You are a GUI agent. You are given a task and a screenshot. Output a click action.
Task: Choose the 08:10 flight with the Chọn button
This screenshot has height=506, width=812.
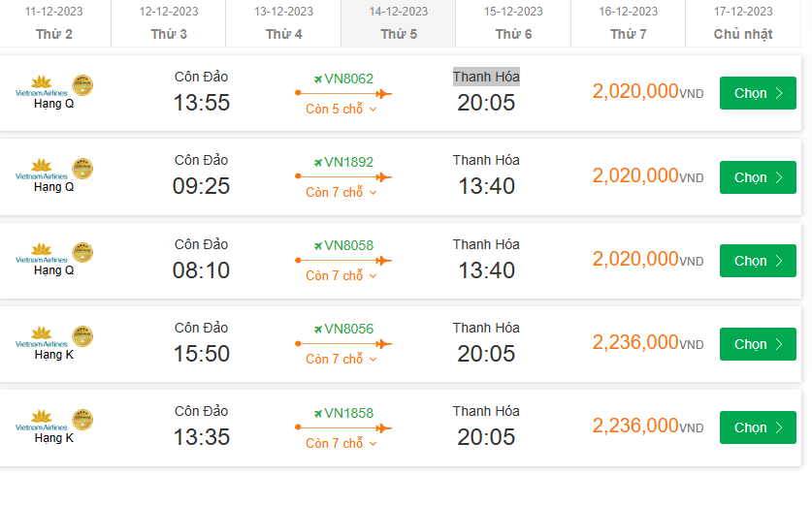tap(758, 261)
